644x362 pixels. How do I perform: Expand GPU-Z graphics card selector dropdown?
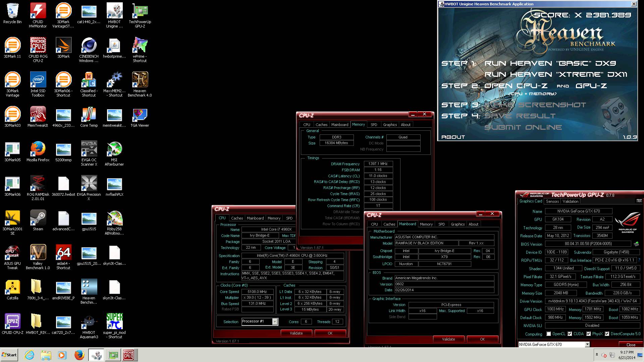587,344
